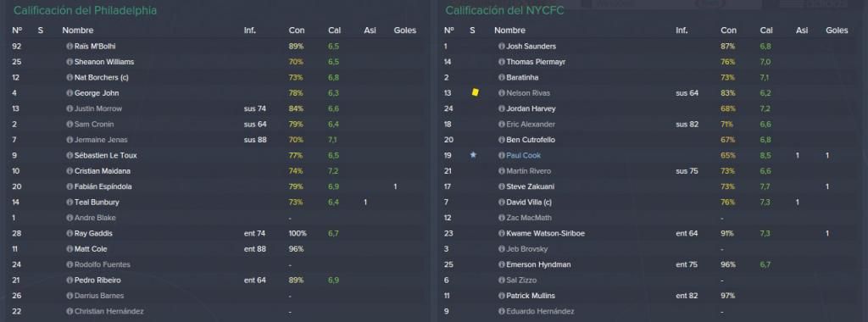The width and height of the screenshot is (868, 322).
Task: Sort NYCFC players by Nombre header
Action: coord(509,31)
